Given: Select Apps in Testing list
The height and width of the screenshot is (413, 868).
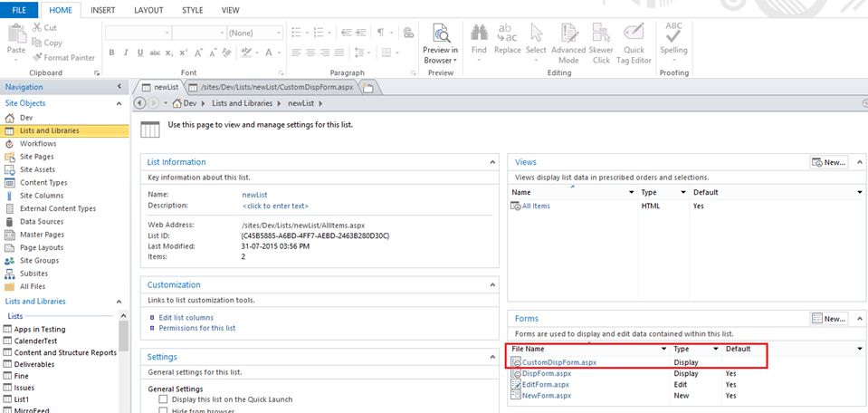Looking at the screenshot, I should coord(39,330).
